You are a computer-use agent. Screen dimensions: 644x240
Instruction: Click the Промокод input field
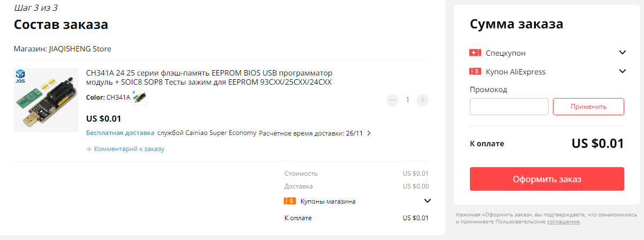point(509,107)
